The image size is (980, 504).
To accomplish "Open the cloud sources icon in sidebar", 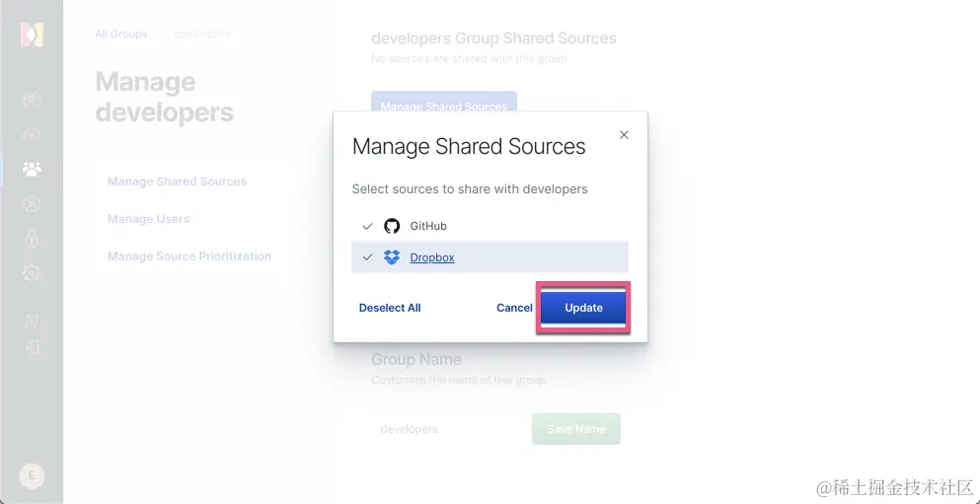I will click(x=32, y=134).
